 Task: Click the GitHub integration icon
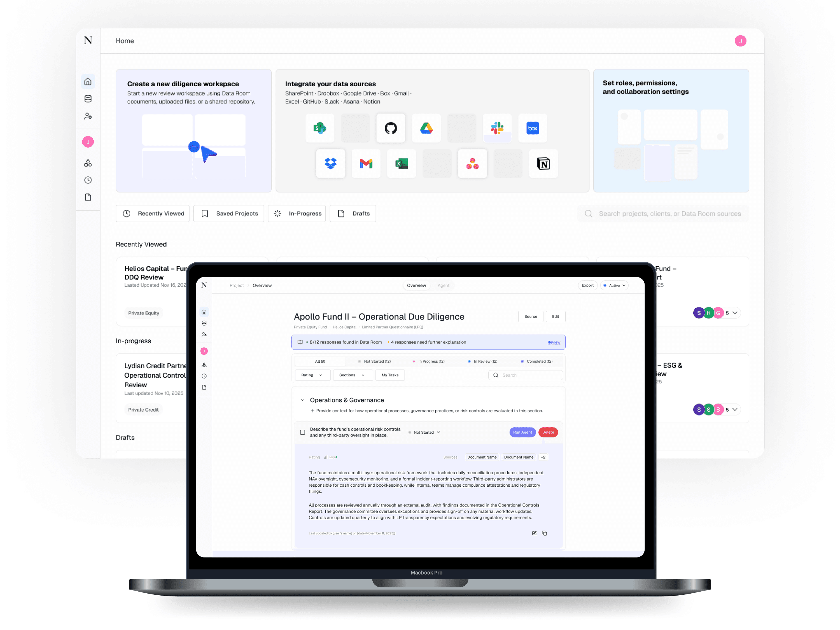390,128
